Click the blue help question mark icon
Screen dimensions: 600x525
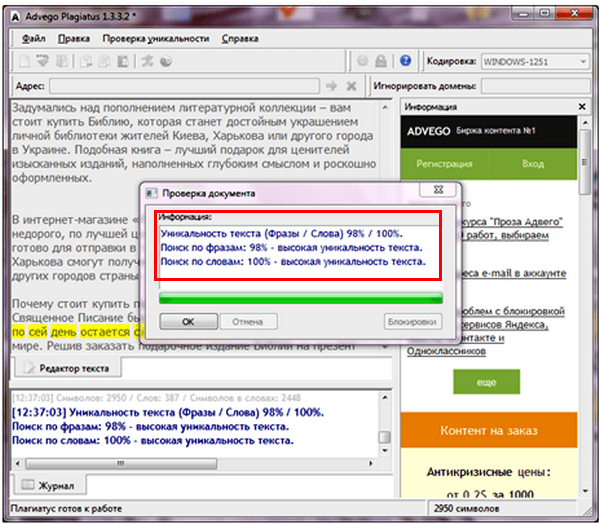(405, 60)
